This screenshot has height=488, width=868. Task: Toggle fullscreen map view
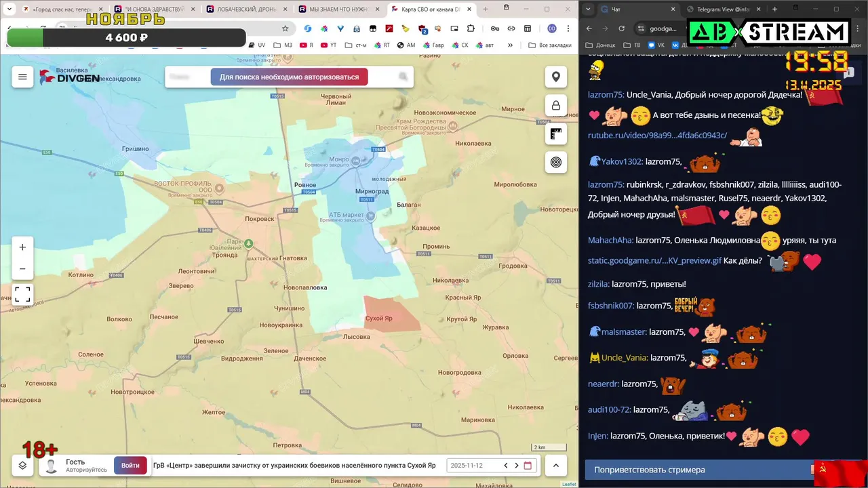(x=22, y=294)
